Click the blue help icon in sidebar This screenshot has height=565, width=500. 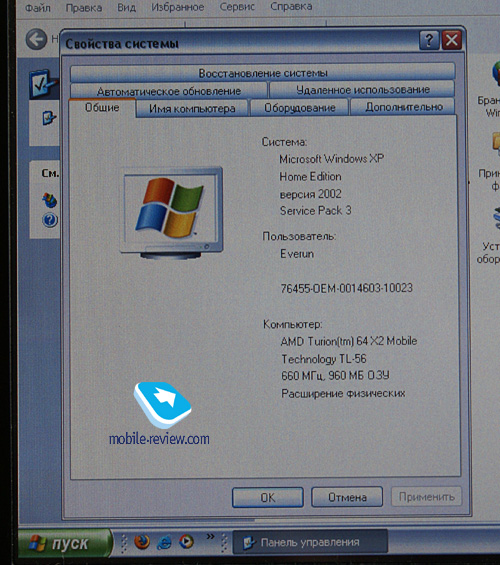(50, 220)
